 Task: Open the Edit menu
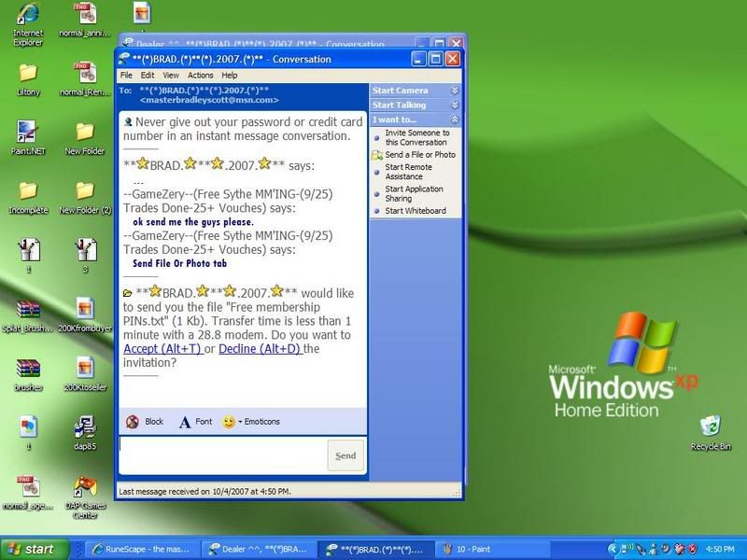click(x=148, y=76)
